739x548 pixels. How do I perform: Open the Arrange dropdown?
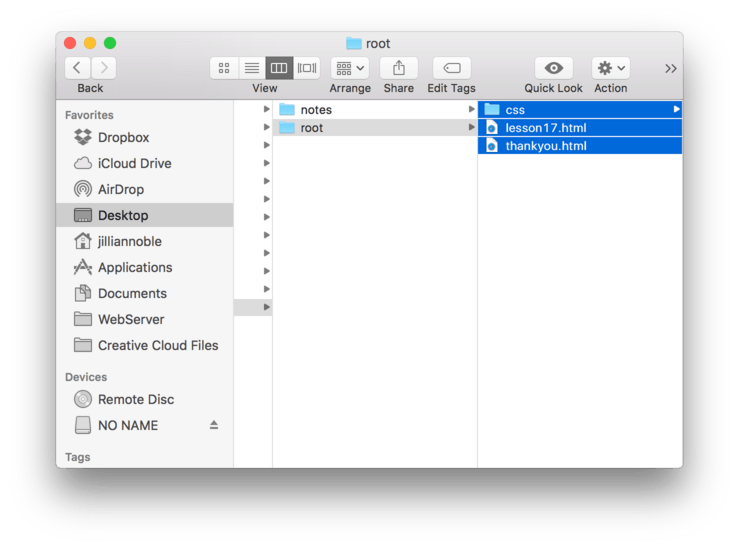point(350,68)
